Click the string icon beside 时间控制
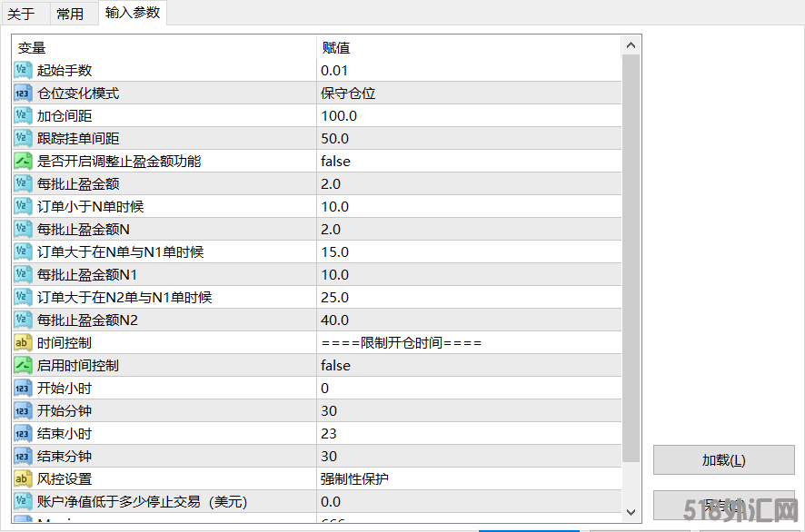 click(x=24, y=343)
